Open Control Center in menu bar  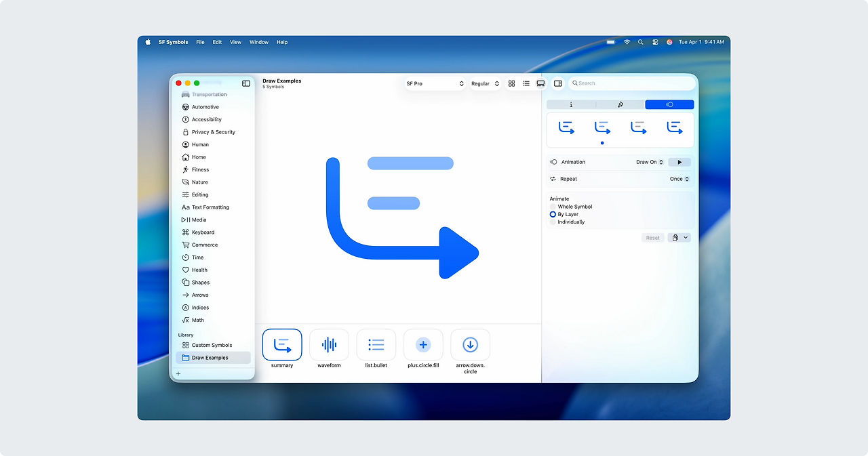(655, 42)
